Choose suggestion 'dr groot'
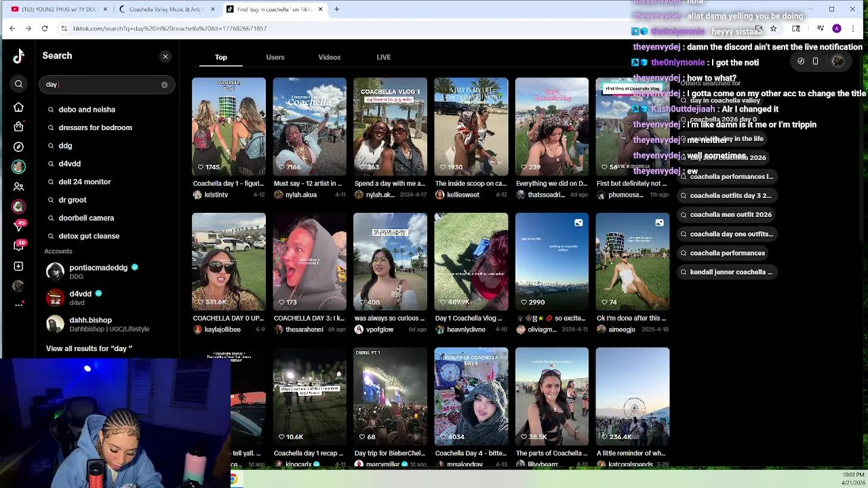Viewport: 868px width, 488px height. 108,200
